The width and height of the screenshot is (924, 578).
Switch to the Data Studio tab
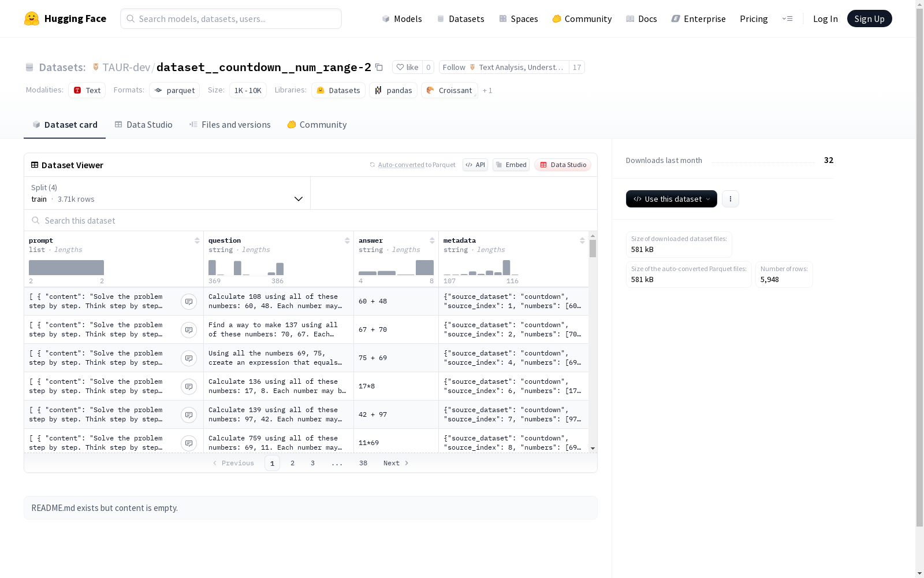pos(144,125)
